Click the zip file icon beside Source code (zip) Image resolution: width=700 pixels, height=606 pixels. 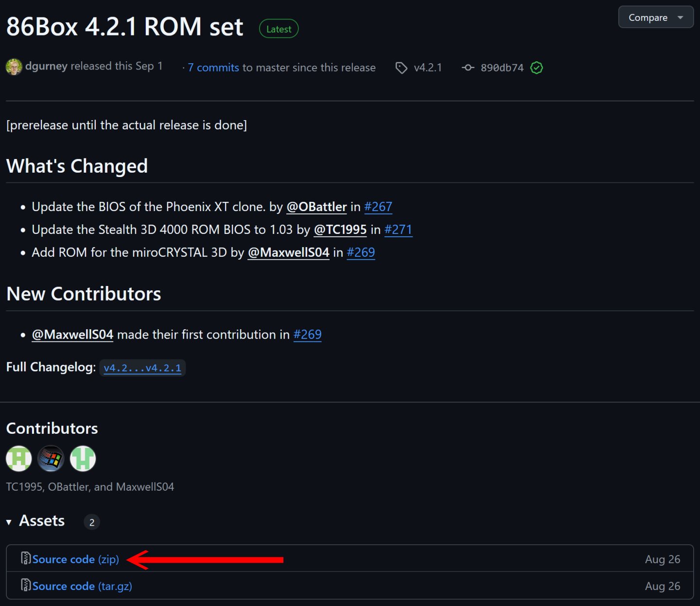click(26, 558)
